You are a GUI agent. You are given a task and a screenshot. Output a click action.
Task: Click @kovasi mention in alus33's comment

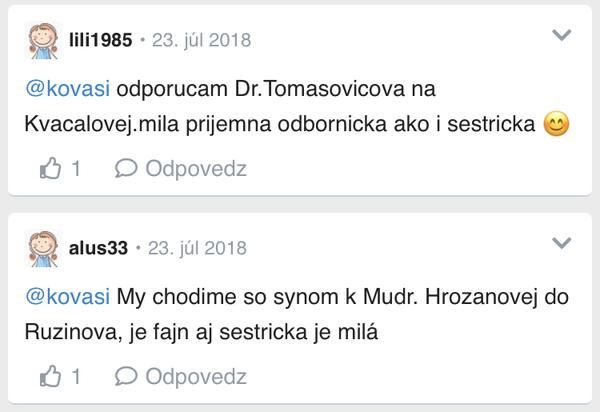click(x=67, y=296)
